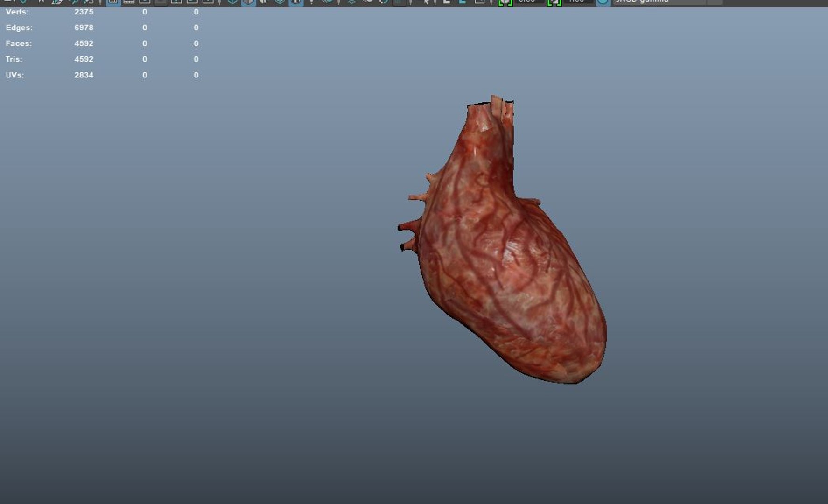This screenshot has width=828, height=504.
Task: Toggle smooth shade all cube icon
Action: pos(248,2)
